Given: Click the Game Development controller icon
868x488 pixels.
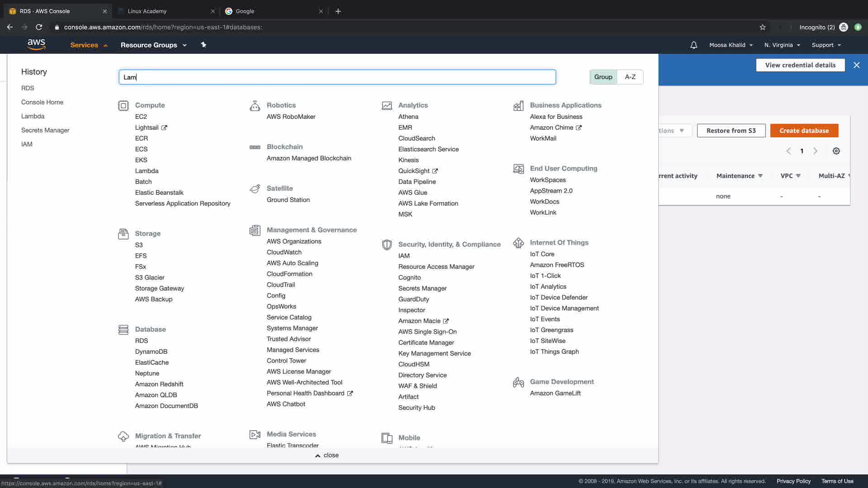Looking at the screenshot, I should 518,382.
